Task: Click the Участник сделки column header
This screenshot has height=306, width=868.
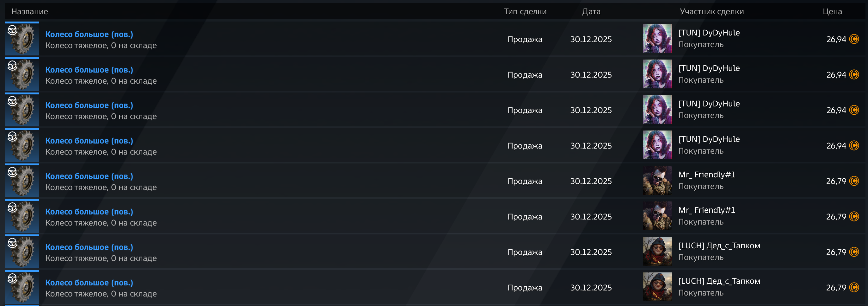Action: (712, 11)
